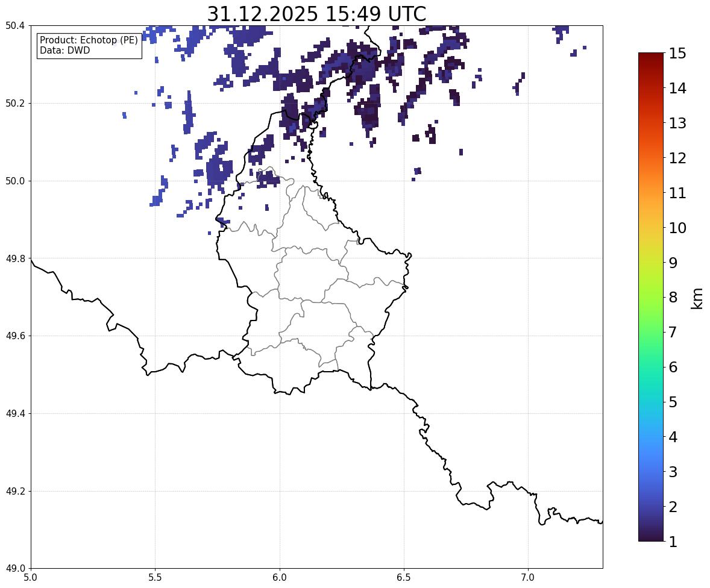This screenshot has width=710, height=588.
Task: Click the colorbar tick label 6
Action: [673, 367]
